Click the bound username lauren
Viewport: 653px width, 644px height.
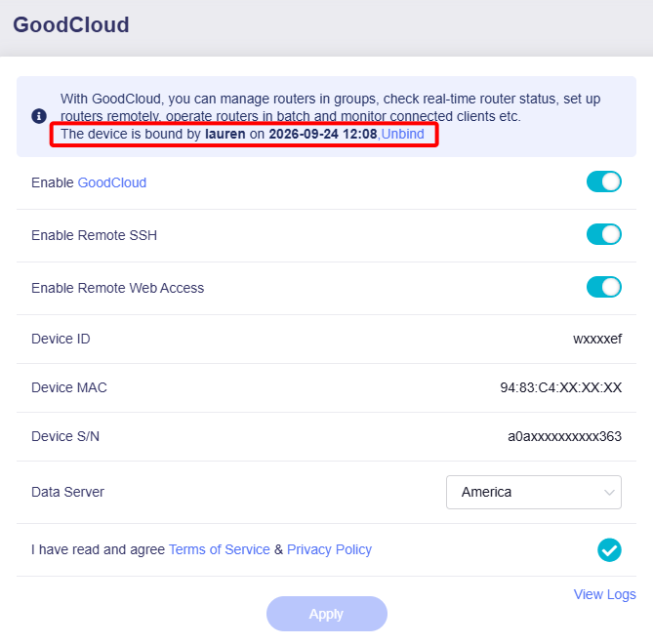point(225,134)
